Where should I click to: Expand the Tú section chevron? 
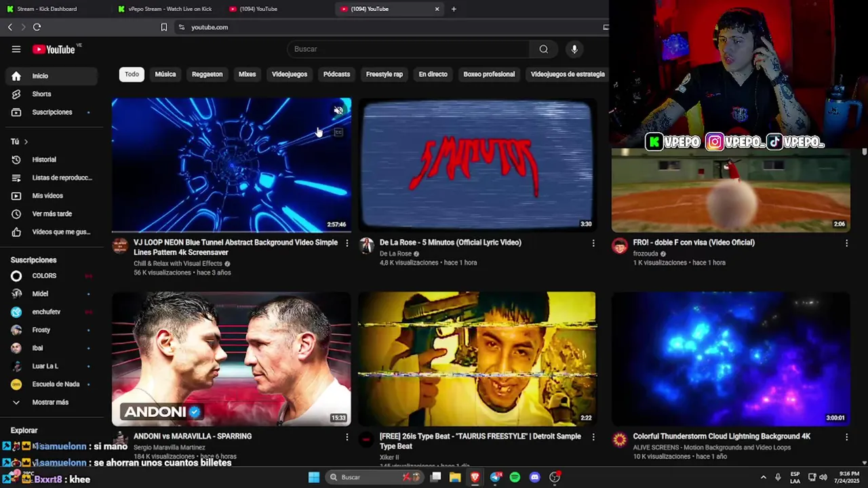(x=26, y=142)
